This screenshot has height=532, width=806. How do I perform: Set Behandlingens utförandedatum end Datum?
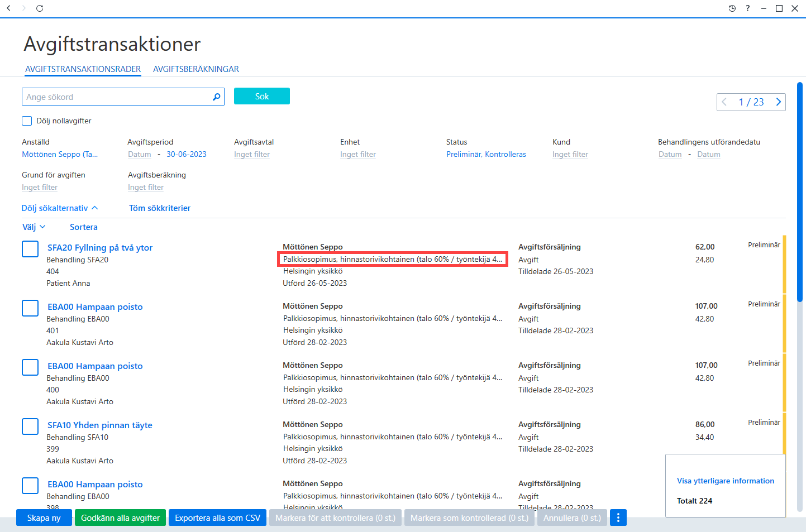[709, 154]
